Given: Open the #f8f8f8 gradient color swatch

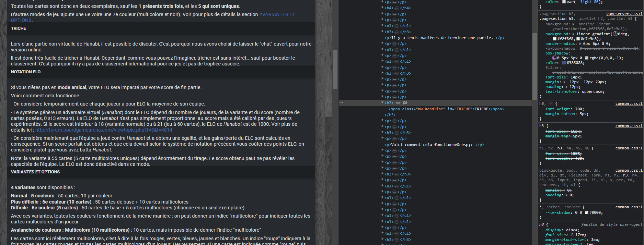Looking at the screenshot, I should point(554,39).
